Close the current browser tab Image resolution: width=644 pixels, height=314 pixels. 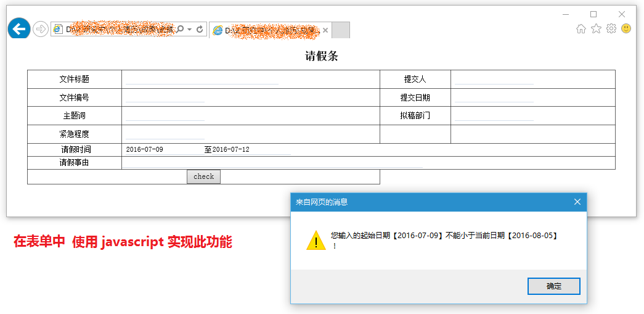tap(325, 30)
